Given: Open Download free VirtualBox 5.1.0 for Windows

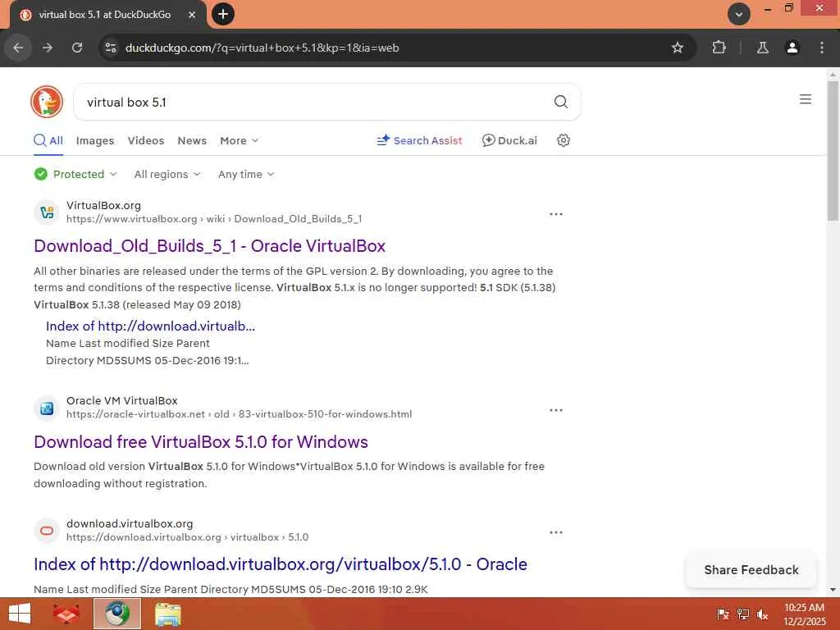Looking at the screenshot, I should point(201,442).
